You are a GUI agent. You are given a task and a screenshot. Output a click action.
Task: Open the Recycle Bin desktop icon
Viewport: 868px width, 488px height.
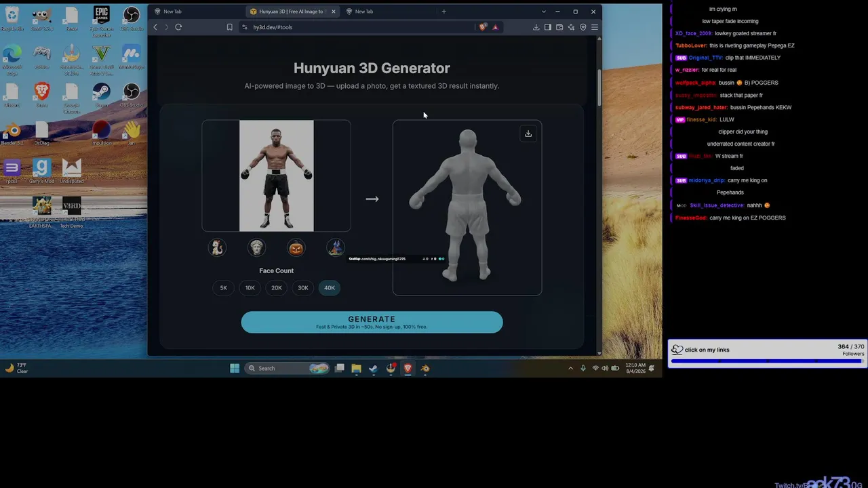[x=12, y=18]
